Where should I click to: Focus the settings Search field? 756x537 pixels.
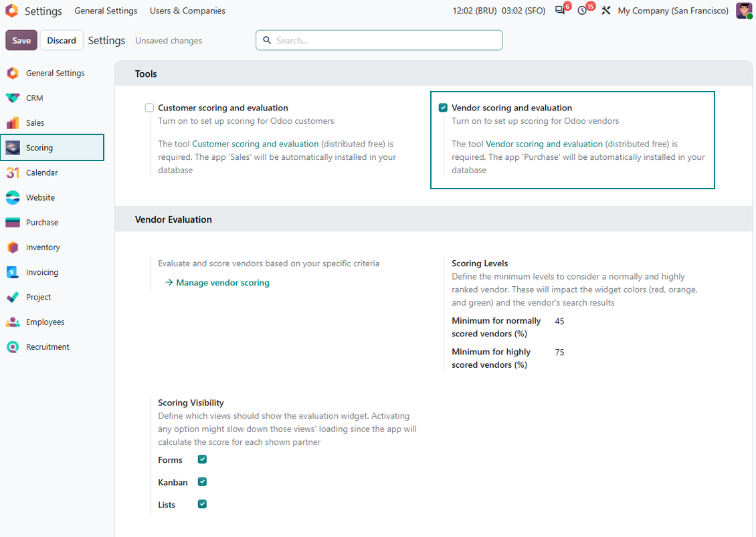(379, 41)
